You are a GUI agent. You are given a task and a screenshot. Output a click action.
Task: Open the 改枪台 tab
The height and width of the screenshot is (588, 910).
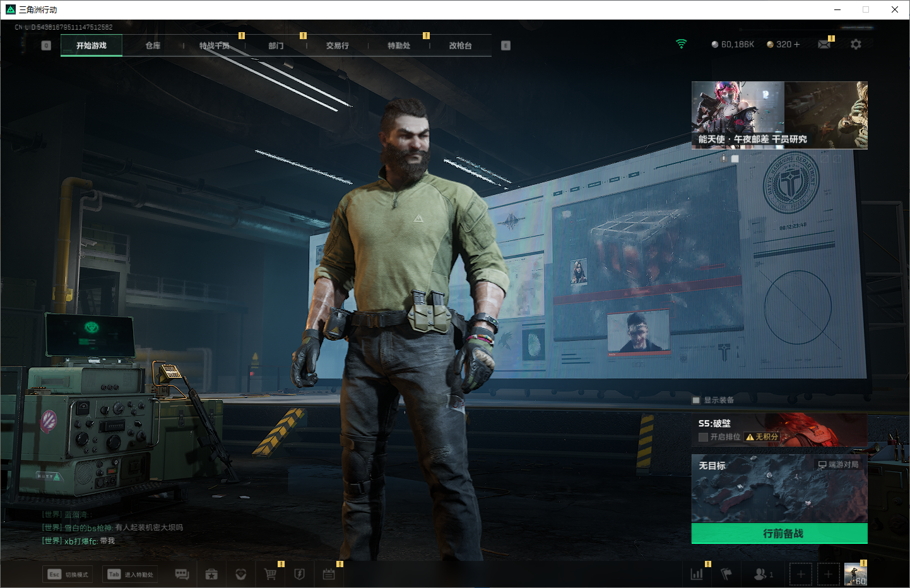(x=461, y=45)
